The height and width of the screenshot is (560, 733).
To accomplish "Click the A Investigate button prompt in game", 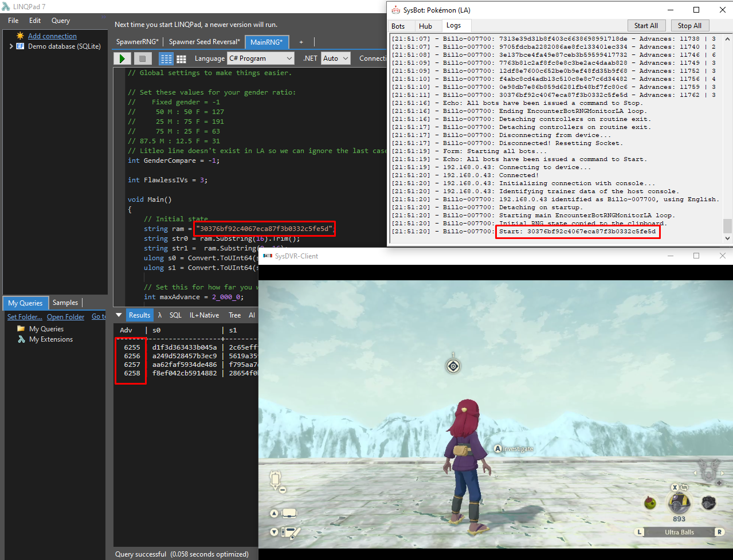I will 514,449.
